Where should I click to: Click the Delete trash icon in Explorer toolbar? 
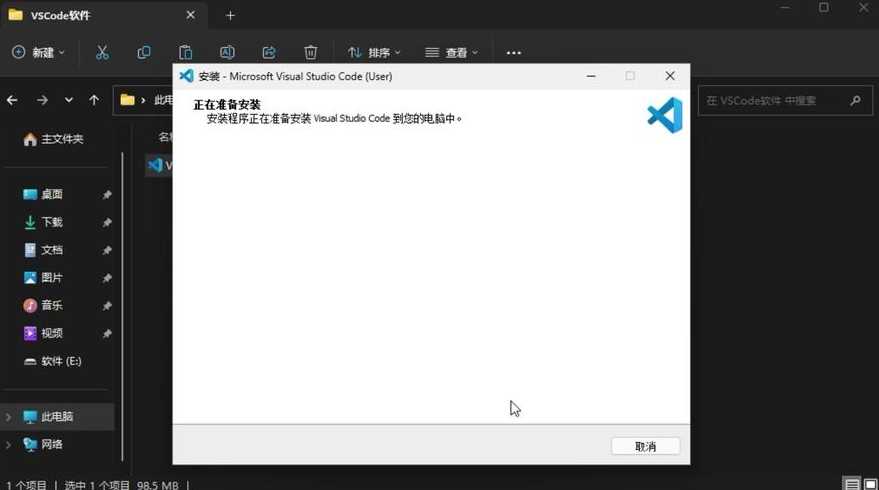pyautogui.click(x=311, y=53)
